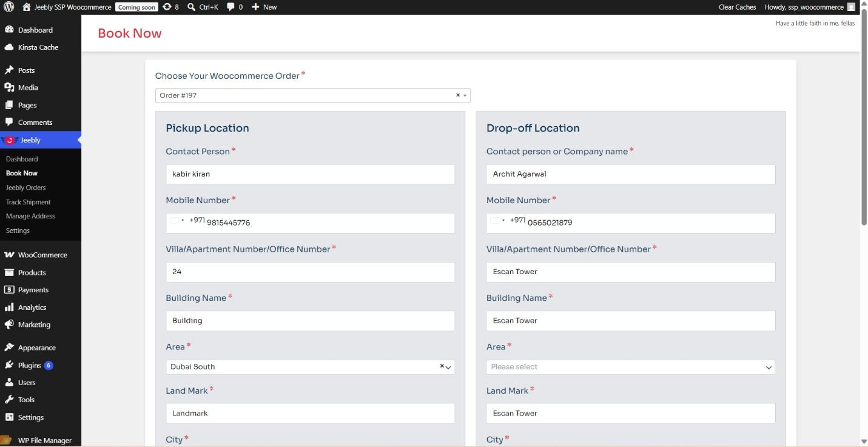Click the Coming soon badge
Viewport: 868px width, 447px height.
(x=136, y=7)
